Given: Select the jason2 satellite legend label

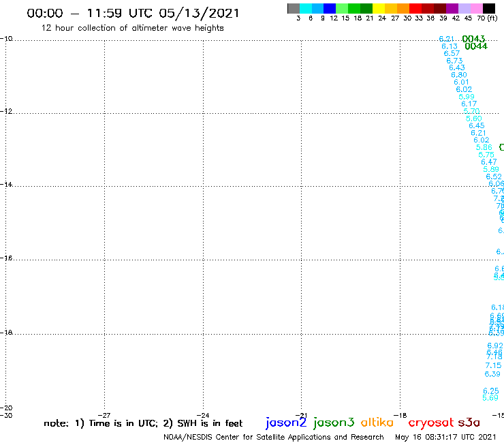Looking at the screenshot, I should (x=286, y=423).
